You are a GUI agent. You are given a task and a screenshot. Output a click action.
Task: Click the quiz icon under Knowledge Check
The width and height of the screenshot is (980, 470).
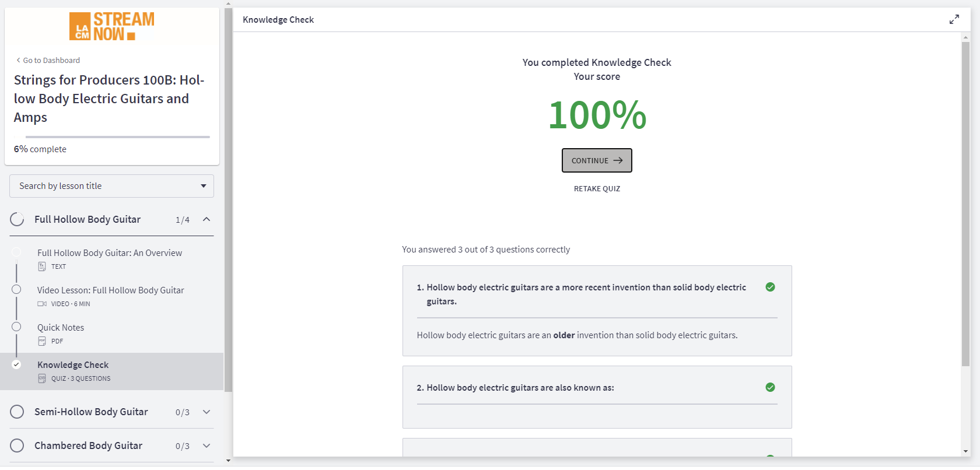41,378
